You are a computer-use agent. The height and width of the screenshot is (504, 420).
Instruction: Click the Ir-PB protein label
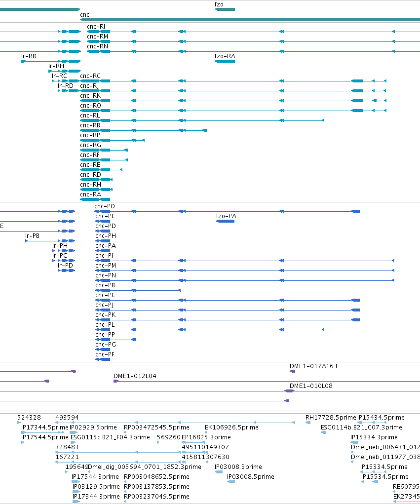[32, 236]
